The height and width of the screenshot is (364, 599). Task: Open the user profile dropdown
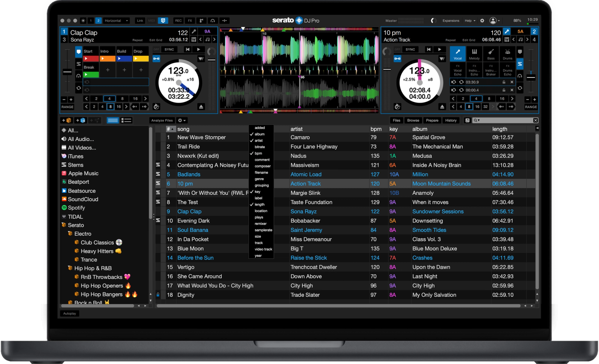(x=495, y=21)
